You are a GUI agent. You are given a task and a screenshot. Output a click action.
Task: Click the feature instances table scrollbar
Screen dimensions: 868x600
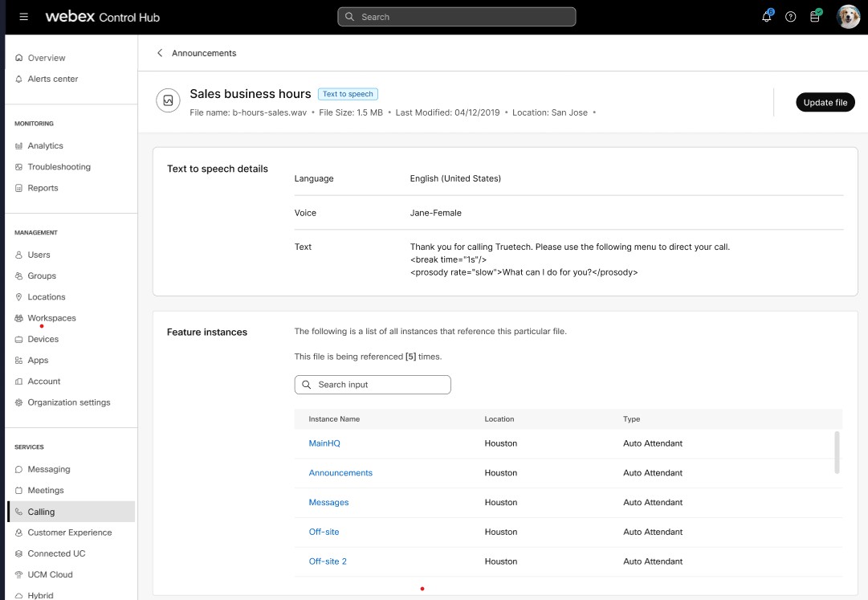(x=837, y=452)
